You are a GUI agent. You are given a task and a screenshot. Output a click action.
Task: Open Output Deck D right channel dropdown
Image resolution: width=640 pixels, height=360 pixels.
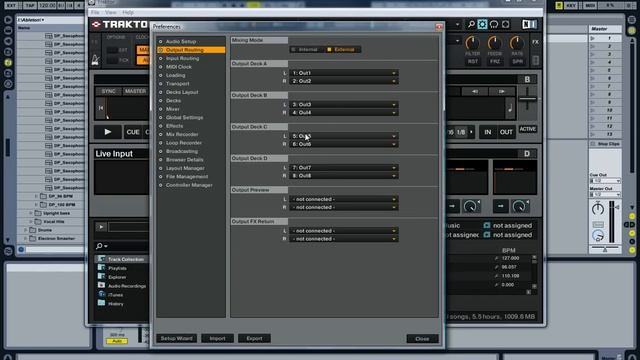coord(344,176)
